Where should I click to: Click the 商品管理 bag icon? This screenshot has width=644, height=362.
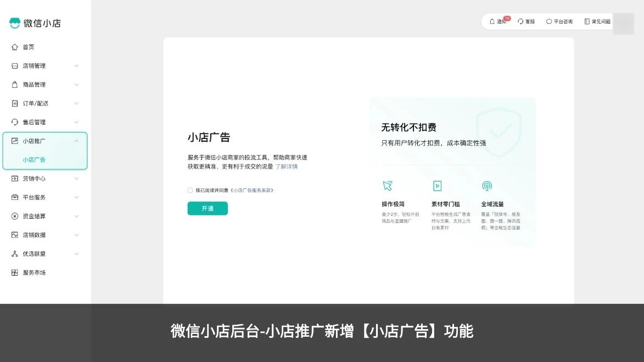(15, 85)
